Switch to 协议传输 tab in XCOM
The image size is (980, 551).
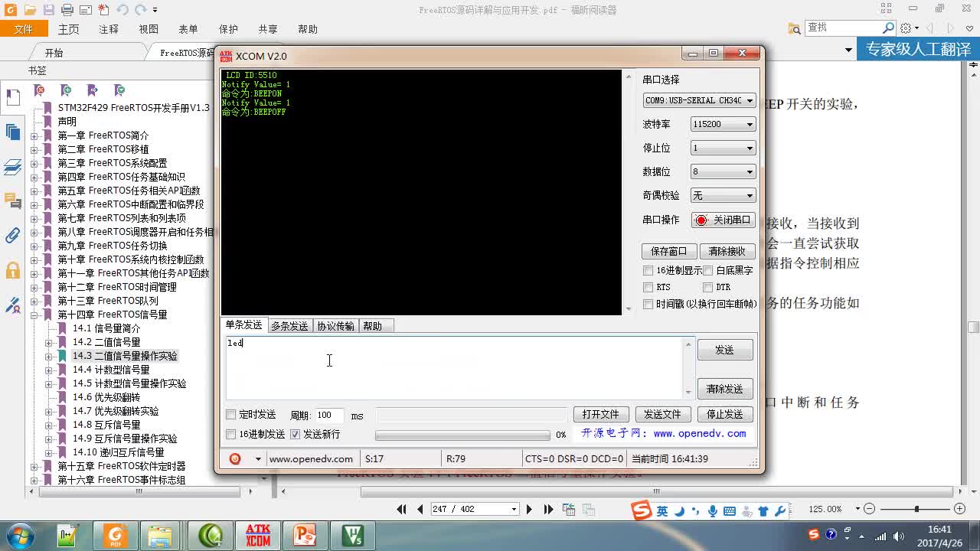(335, 326)
